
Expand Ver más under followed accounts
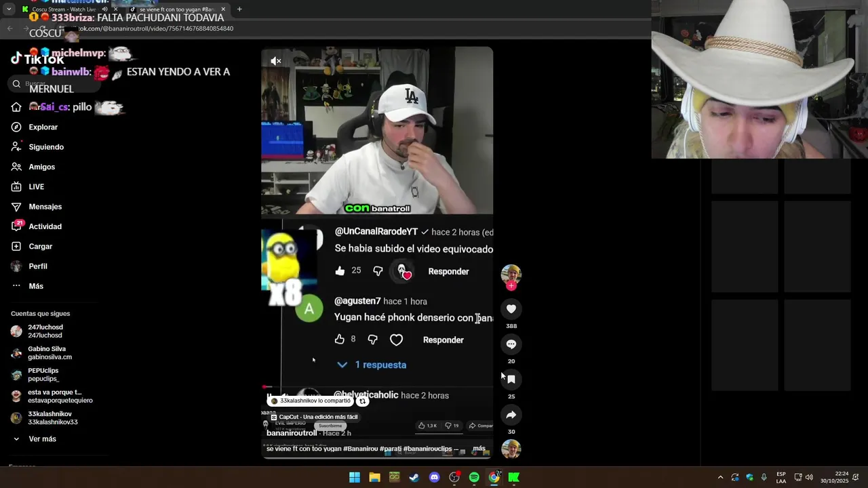[33, 439]
